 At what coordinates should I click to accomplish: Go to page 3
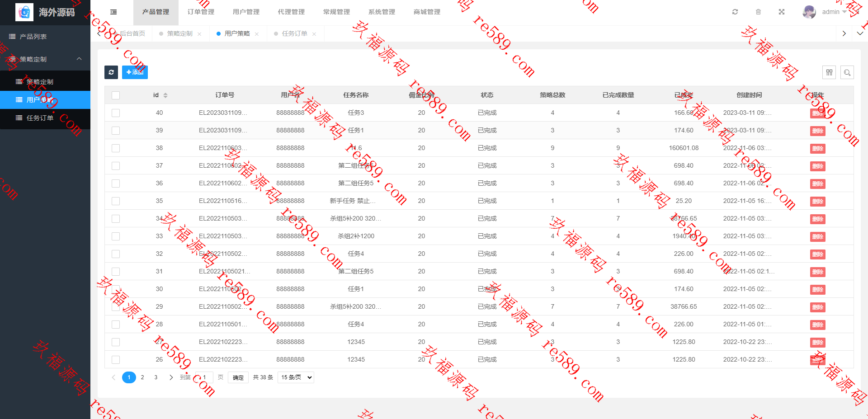156,377
